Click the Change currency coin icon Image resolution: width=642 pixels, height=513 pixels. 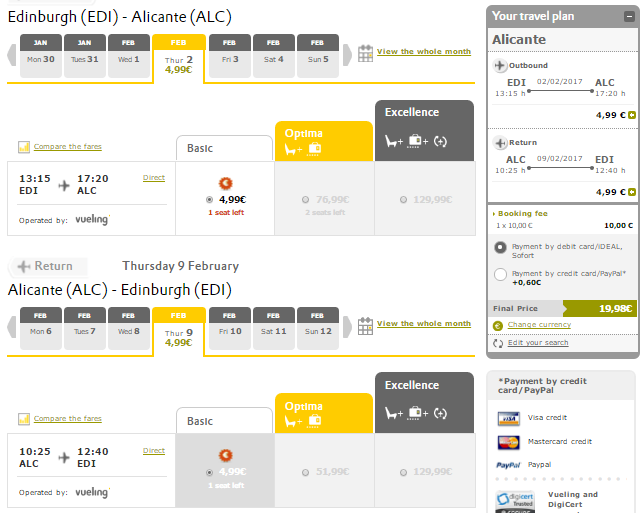coord(498,325)
